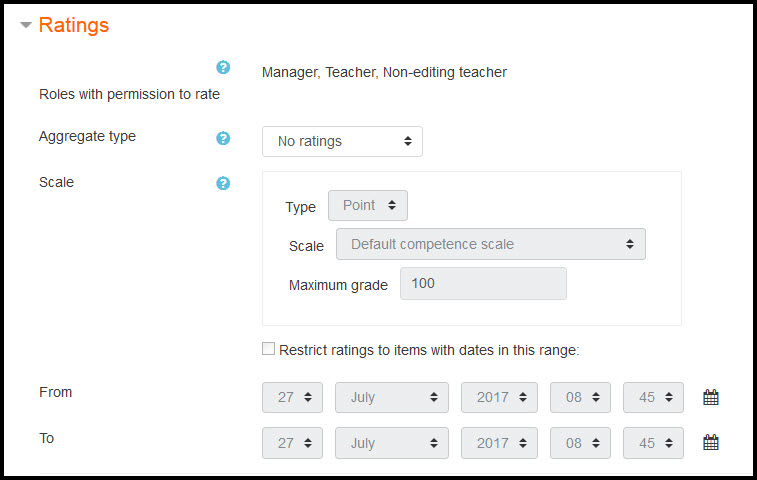
Task: Click the Ratings section heading
Action: click(74, 25)
